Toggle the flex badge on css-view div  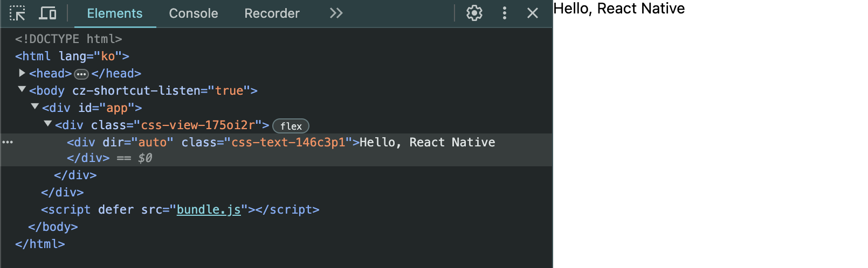291,126
